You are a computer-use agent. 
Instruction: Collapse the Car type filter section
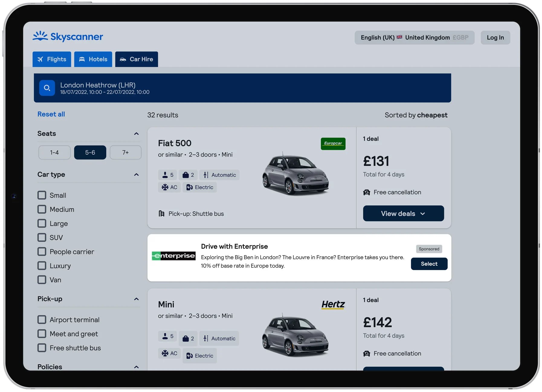pyautogui.click(x=136, y=175)
